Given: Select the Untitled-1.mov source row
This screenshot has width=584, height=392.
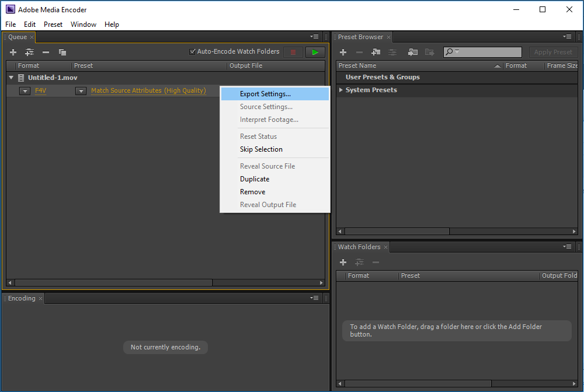Looking at the screenshot, I should click(165, 78).
